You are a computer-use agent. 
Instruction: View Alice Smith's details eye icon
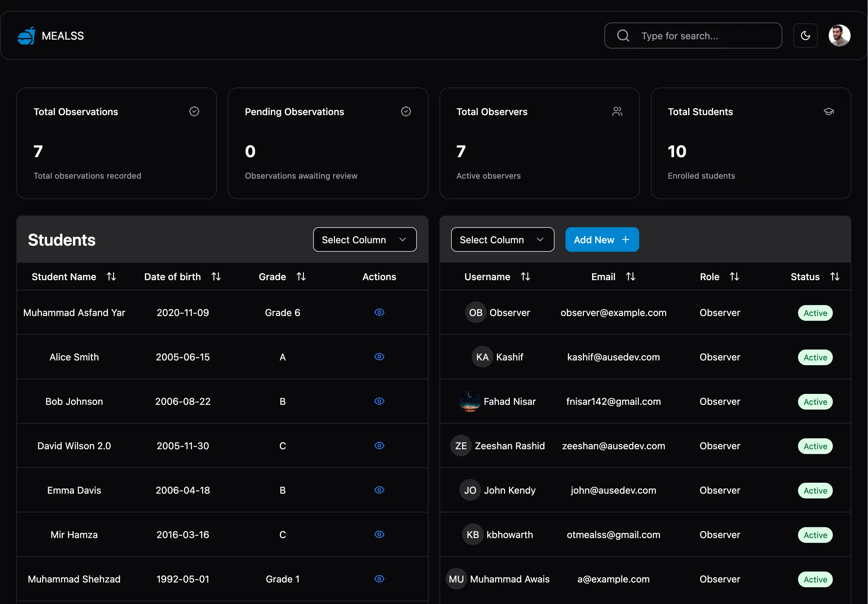pyautogui.click(x=379, y=357)
